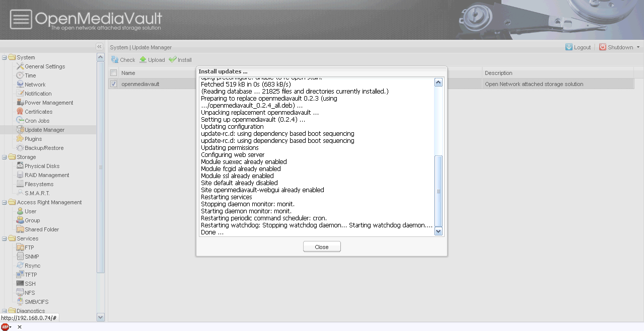
Task: Toggle the select-all checkbox in header
Action: click(x=114, y=73)
